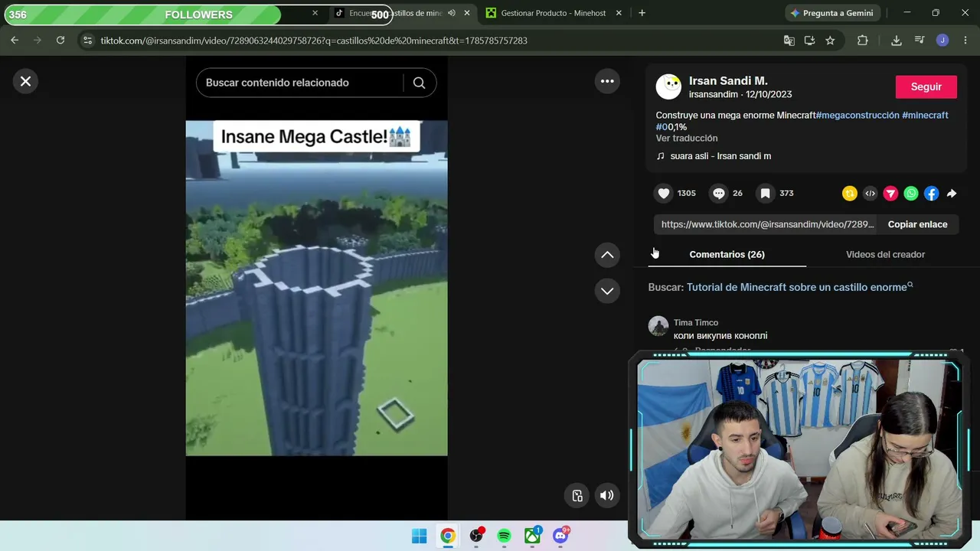Activate the mini-player icon on the video
Viewport: 980px width, 551px height.
[x=577, y=495]
